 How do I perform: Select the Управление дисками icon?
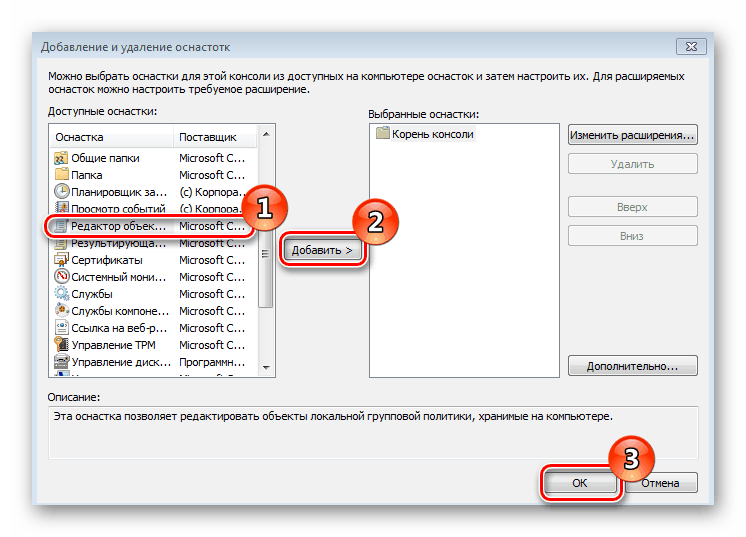(61, 362)
